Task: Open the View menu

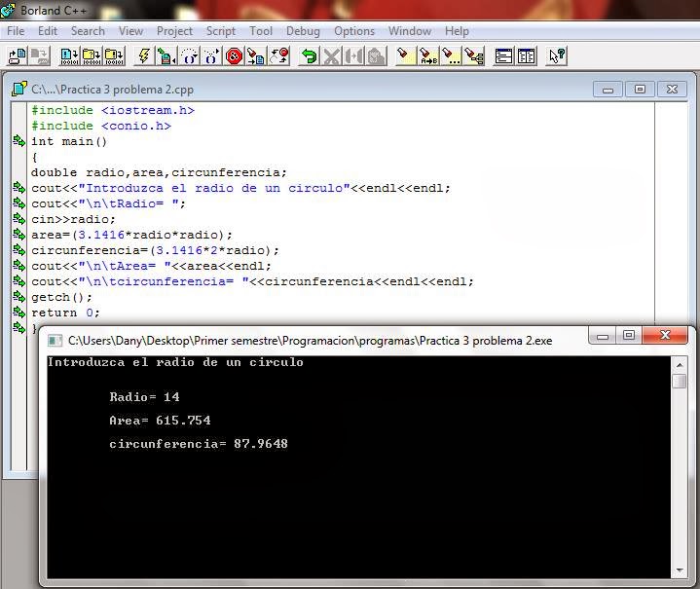Action: [x=130, y=31]
